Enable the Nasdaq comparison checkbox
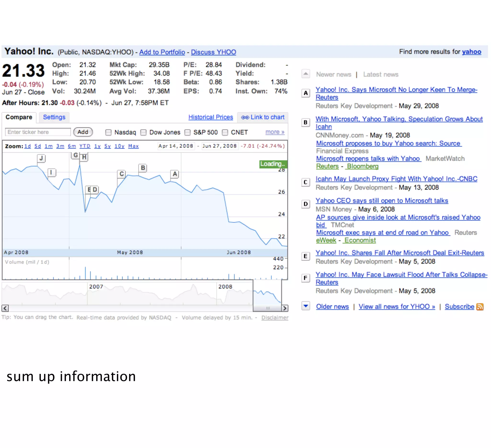491x448 pixels. [108, 132]
